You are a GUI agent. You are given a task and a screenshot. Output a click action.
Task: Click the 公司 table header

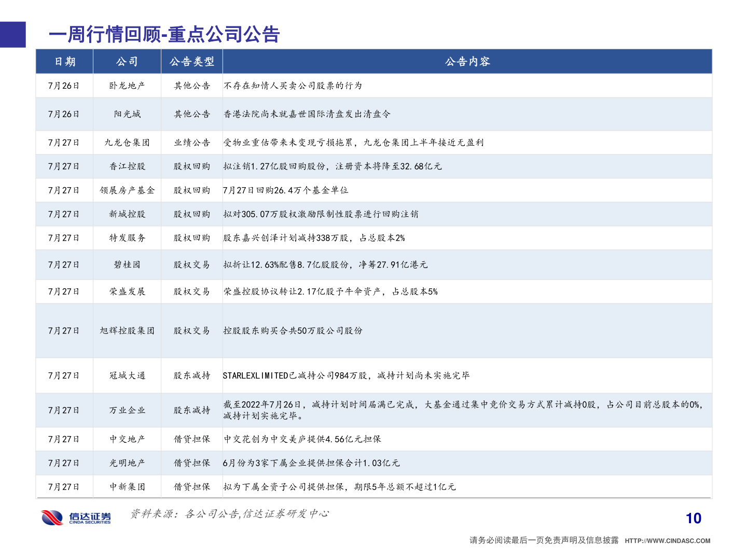point(127,61)
